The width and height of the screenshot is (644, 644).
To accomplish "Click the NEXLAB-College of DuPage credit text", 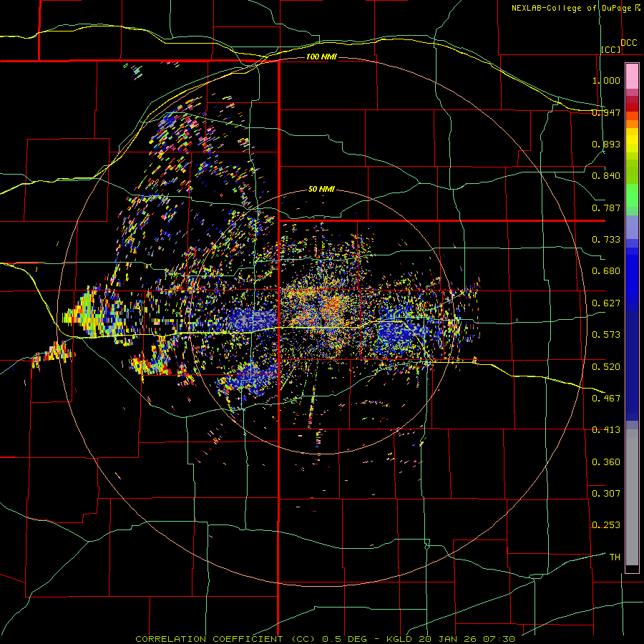I will [571, 8].
